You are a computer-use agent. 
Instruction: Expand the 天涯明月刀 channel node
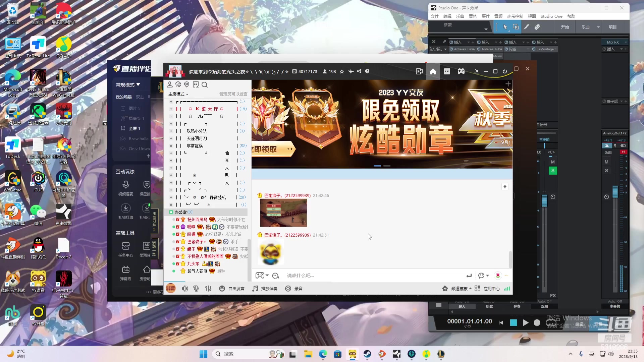point(171,138)
